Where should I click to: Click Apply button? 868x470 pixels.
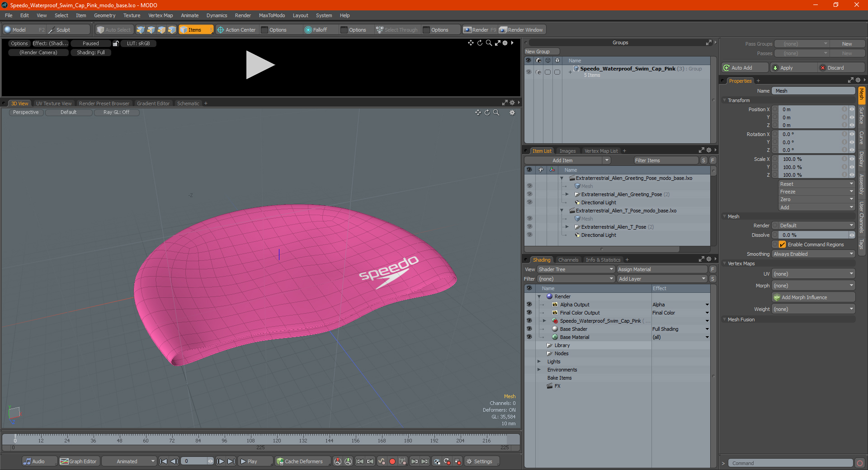click(793, 68)
